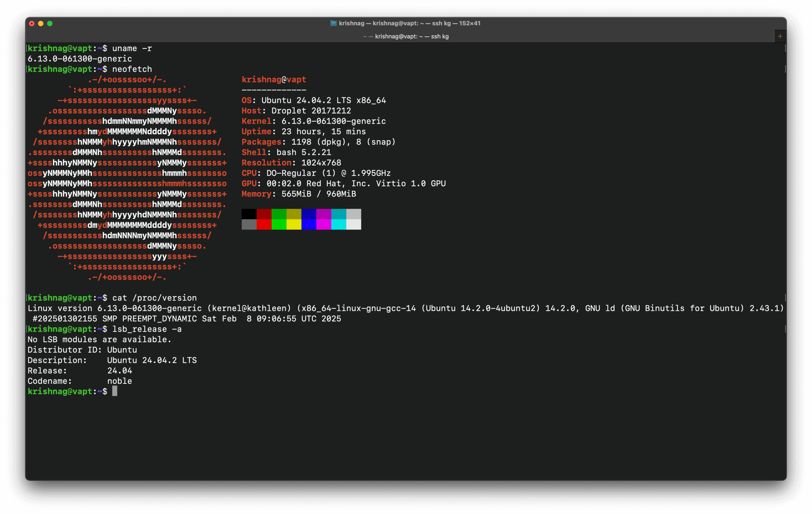Screen dimensions: 812x514
Task: Close the terminal window with the red button
Action: pos(32,23)
